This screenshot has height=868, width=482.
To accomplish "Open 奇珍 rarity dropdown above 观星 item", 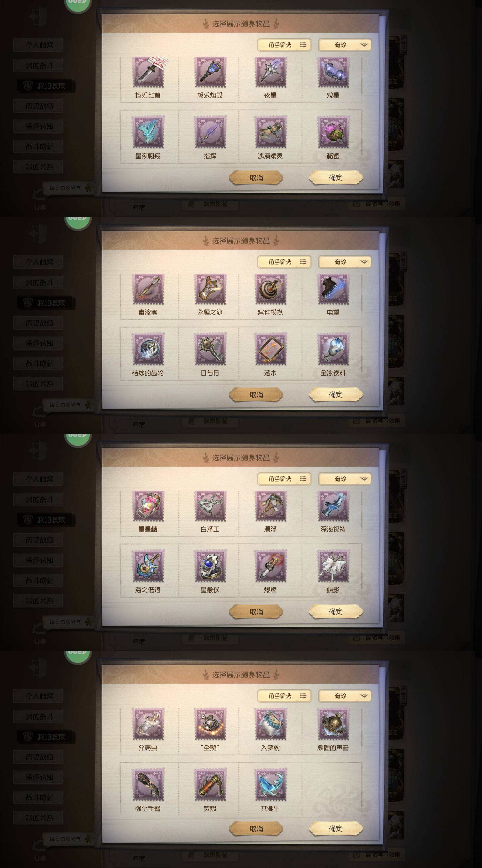I will click(345, 45).
